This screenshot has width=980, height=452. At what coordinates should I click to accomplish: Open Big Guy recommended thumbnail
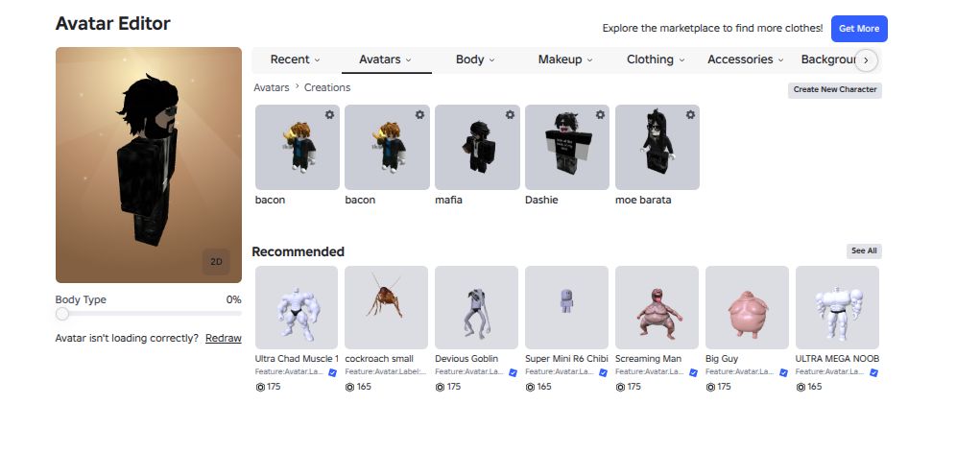(747, 308)
